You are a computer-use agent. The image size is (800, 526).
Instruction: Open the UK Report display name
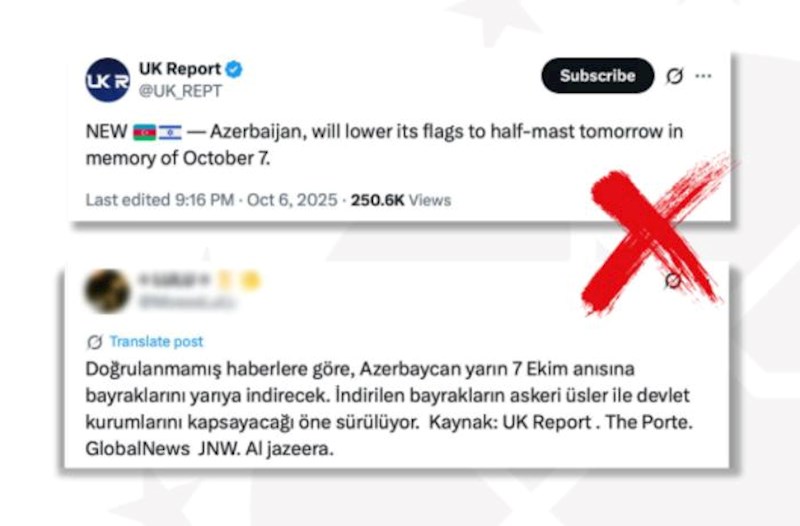click(180, 68)
